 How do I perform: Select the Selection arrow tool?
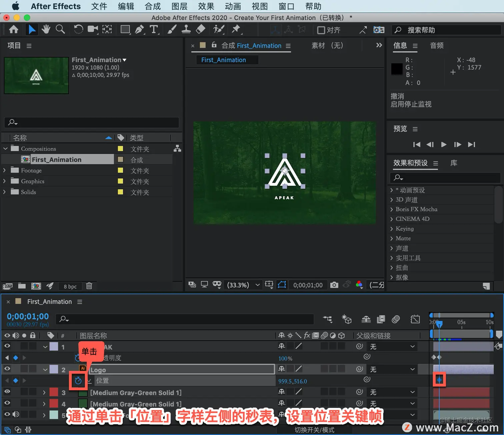coord(32,30)
